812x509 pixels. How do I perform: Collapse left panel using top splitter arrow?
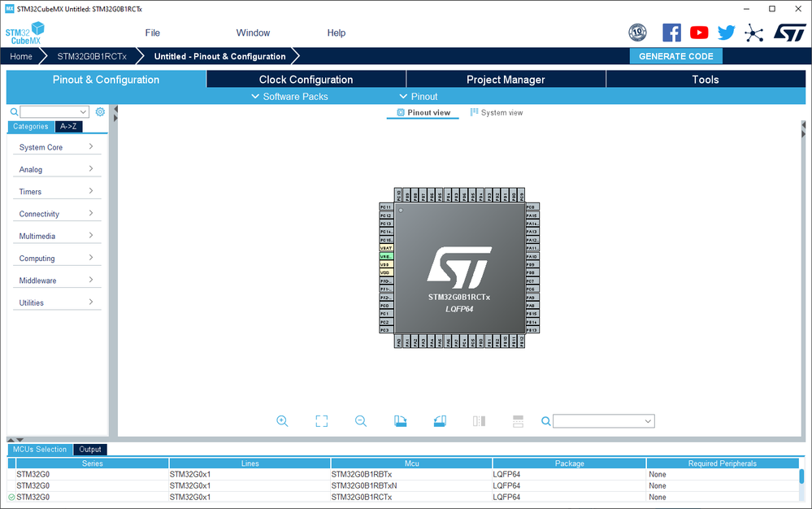(x=115, y=109)
